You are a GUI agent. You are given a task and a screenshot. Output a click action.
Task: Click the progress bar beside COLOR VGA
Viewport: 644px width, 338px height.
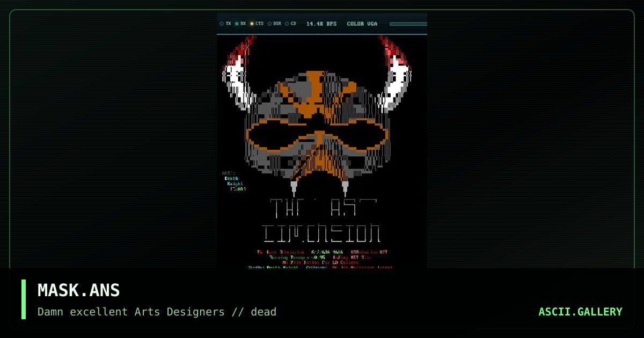tap(408, 24)
